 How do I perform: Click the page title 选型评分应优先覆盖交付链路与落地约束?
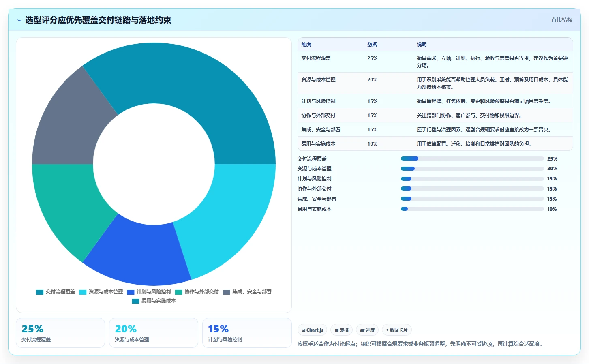click(x=98, y=20)
